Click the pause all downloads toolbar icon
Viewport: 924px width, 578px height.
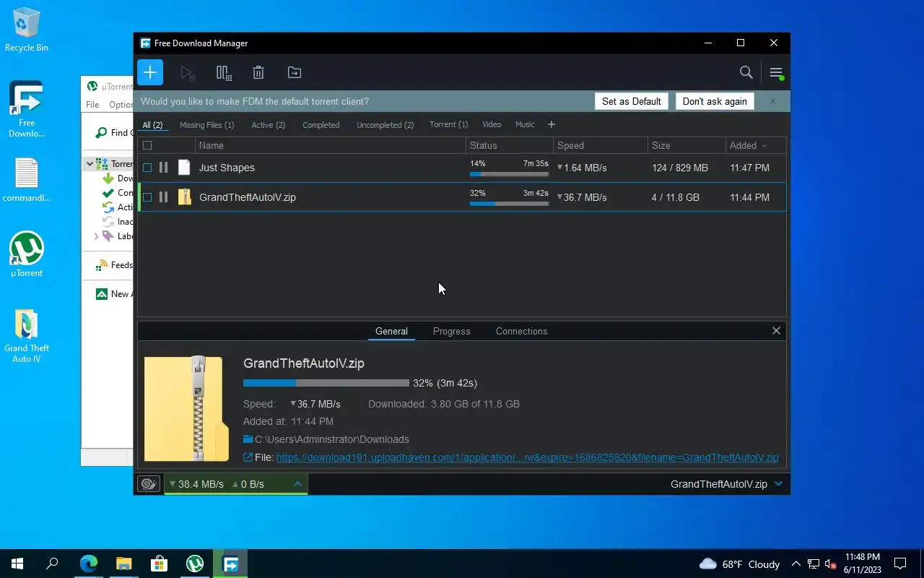point(224,72)
